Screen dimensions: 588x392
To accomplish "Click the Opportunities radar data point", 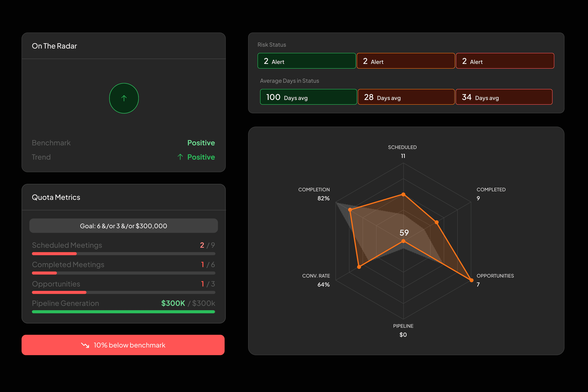I will [x=471, y=280].
